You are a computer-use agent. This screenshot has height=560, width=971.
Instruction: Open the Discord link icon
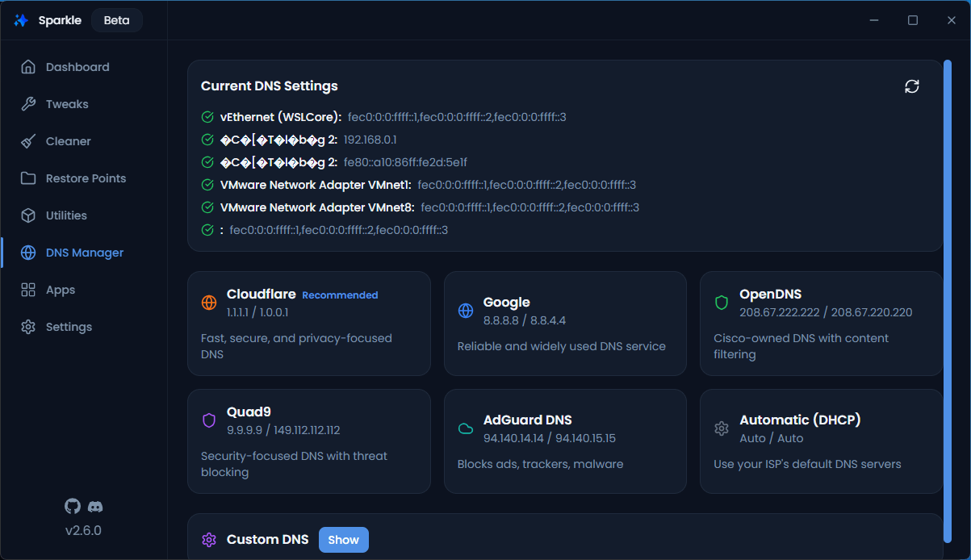pyautogui.click(x=95, y=507)
